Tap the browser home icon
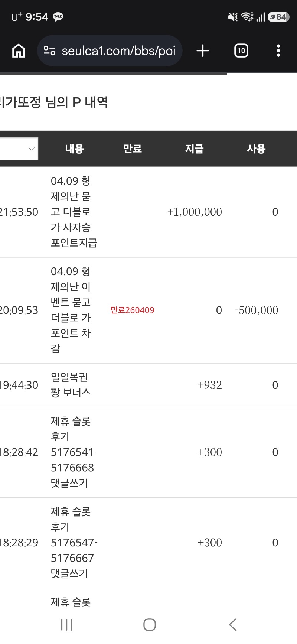This screenshot has height=644, width=297. [19, 51]
